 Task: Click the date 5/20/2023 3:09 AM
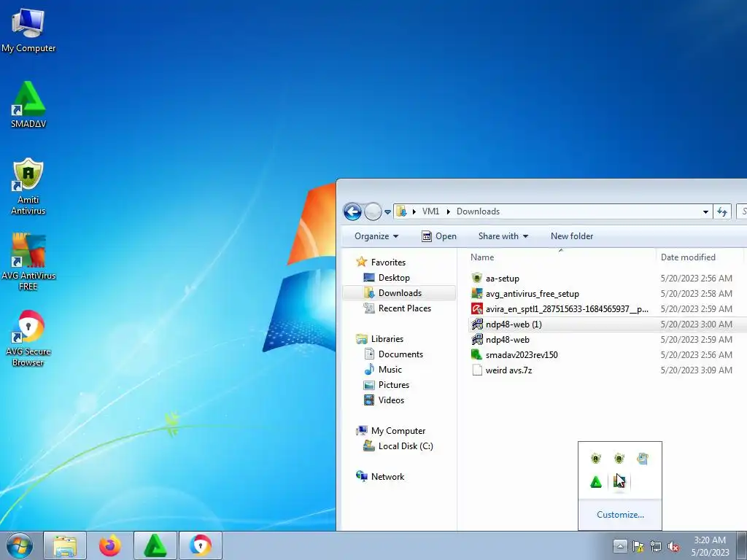point(696,370)
